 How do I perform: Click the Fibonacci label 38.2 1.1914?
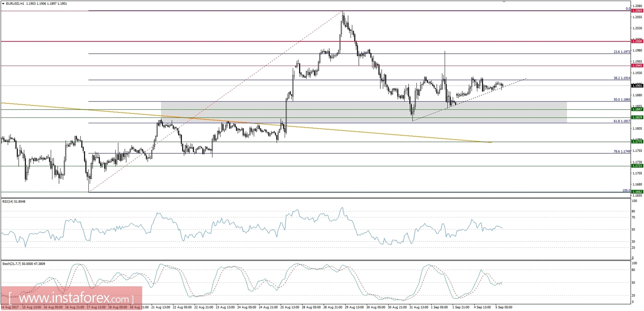pyautogui.click(x=622, y=78)
